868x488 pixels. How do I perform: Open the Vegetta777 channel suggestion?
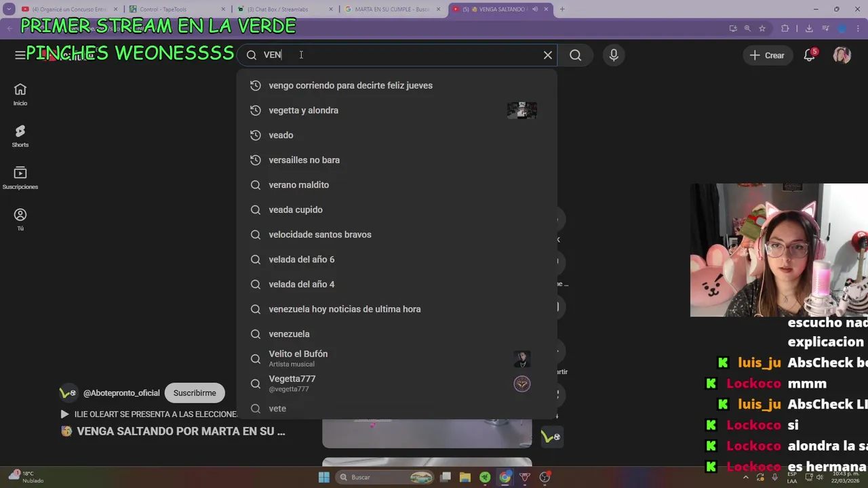[x=397, y=384]
